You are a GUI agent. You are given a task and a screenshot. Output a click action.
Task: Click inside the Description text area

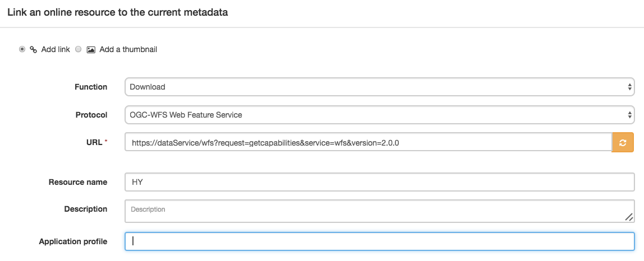tap(379, 211)
